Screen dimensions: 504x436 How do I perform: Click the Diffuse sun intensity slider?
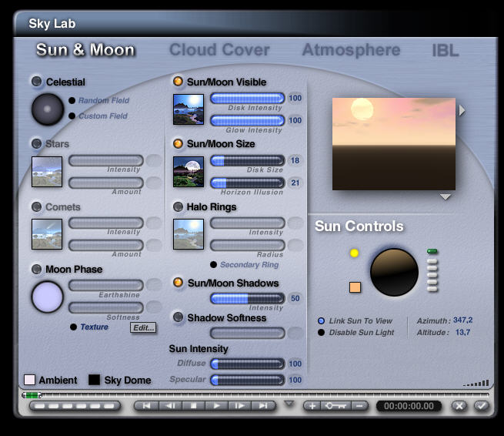(x=248, y=364)
